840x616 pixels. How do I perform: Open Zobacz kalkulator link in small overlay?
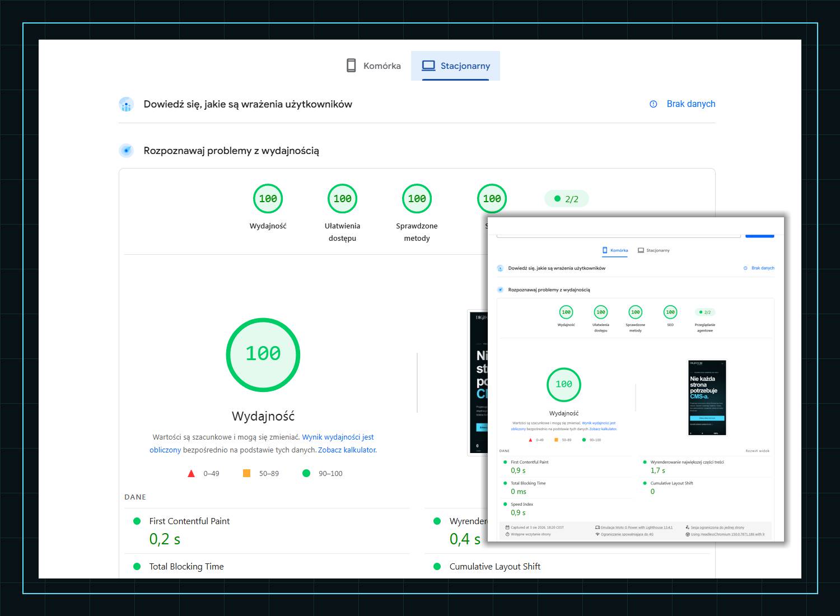pos(603,429)
